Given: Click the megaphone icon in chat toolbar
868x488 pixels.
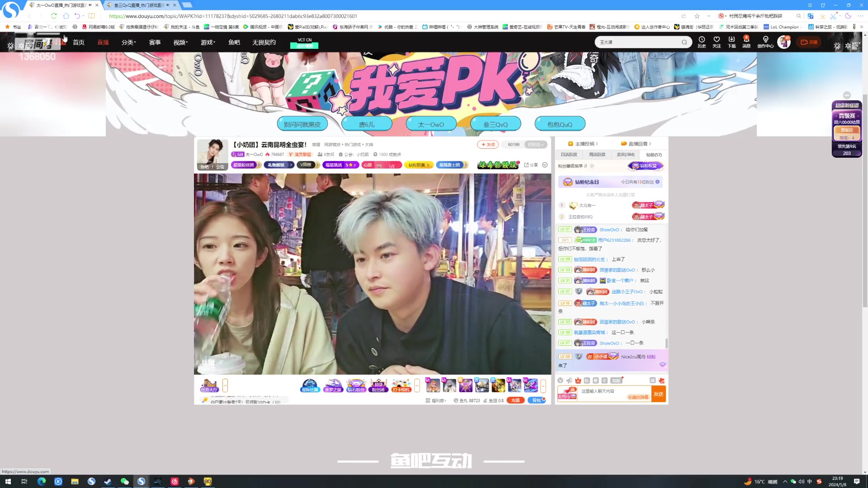Looking at the screenshot, I should coord(569,380).
